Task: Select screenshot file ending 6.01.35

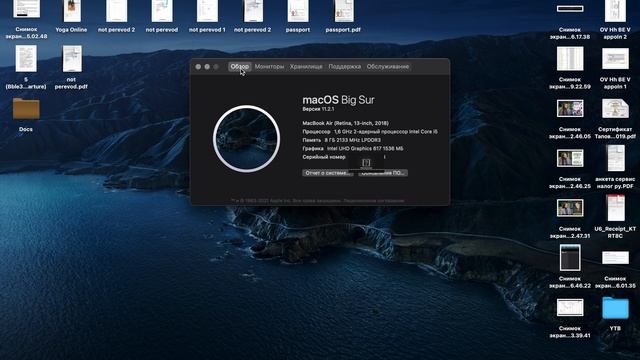Action: 615,258
